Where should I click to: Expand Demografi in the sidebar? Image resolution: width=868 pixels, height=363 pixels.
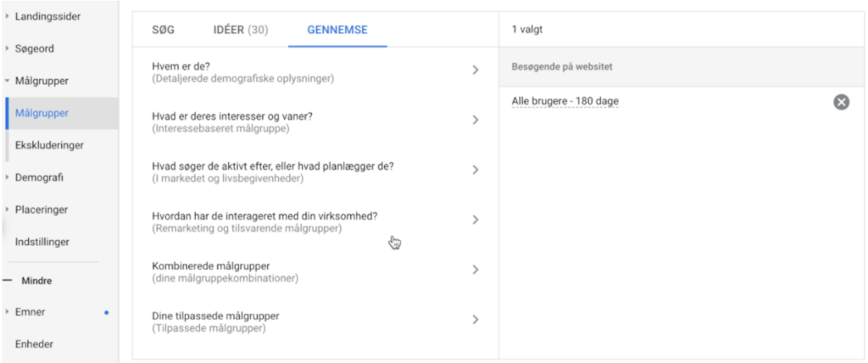pos(7,177)
